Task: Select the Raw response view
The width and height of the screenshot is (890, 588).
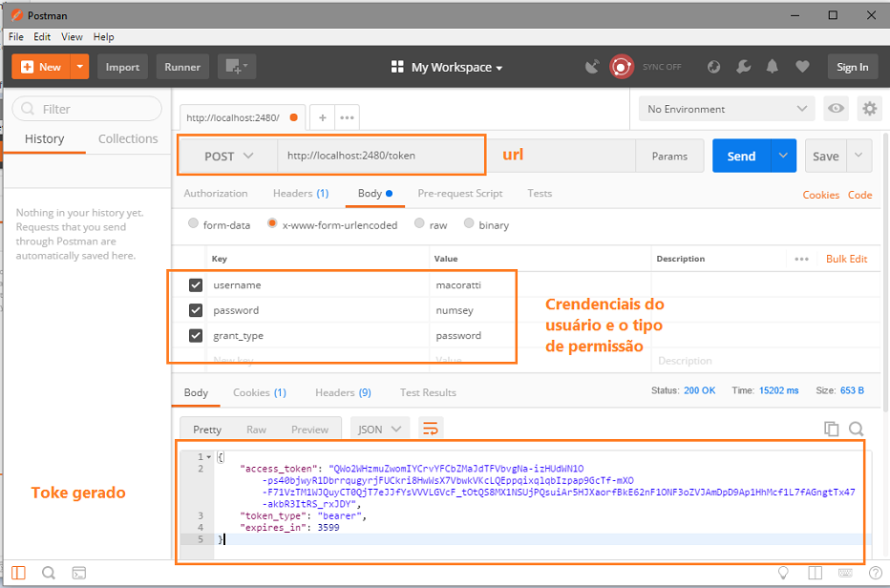Action: [257, 430]
